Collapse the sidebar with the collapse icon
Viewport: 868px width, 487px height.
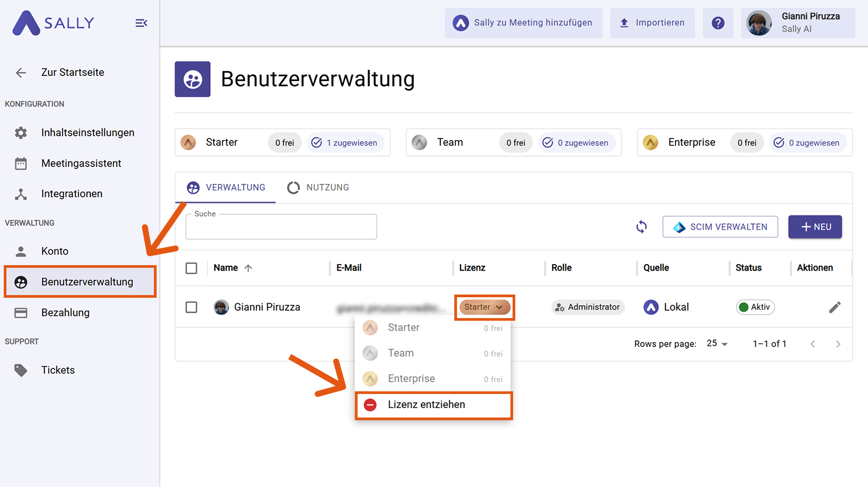click(x=141, y=22)
